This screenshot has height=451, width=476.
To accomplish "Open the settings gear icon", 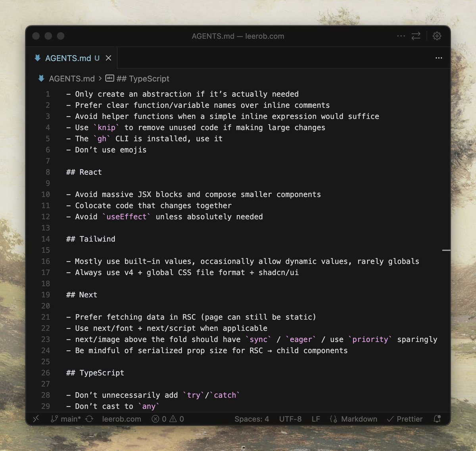I will pos(437,36).
